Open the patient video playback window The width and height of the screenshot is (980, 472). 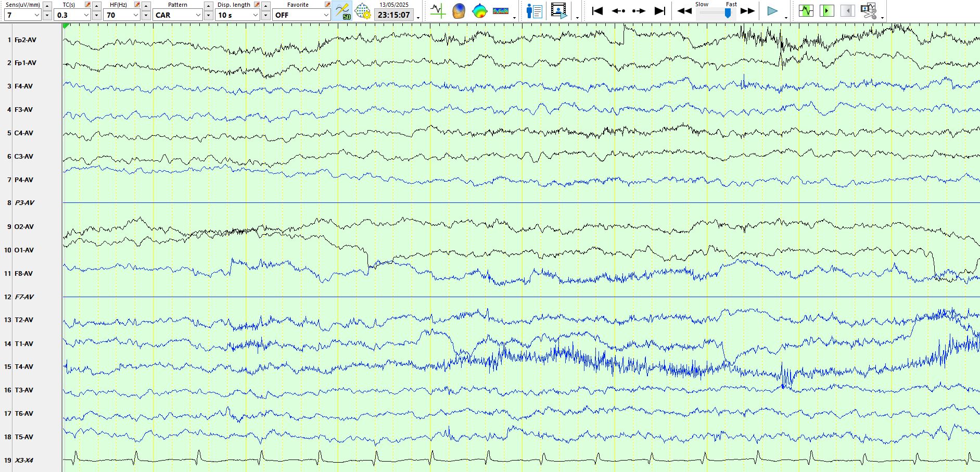pyautogui.click(x=559, y=10)
